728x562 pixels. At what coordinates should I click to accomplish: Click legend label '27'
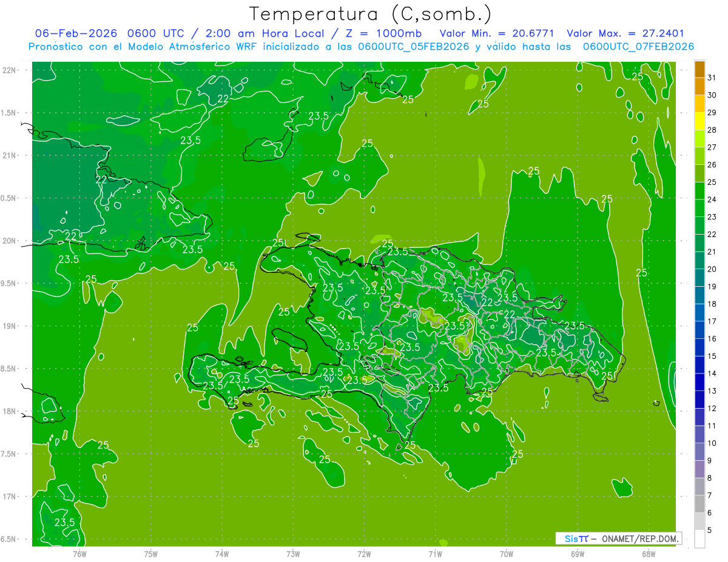coord(712,147)
